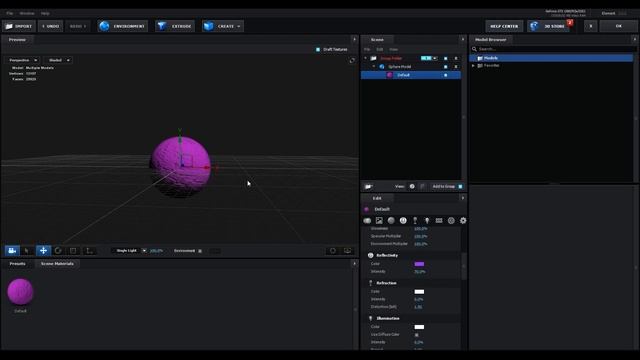Collapse the Sphere Model tree arrow
This screenshot has width=640, height=360.
tap(374, 67)
